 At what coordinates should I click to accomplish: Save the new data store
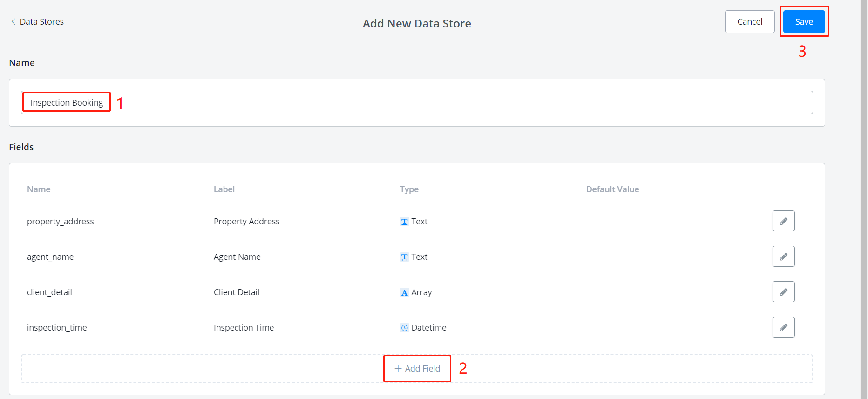(x=804, y=22)
